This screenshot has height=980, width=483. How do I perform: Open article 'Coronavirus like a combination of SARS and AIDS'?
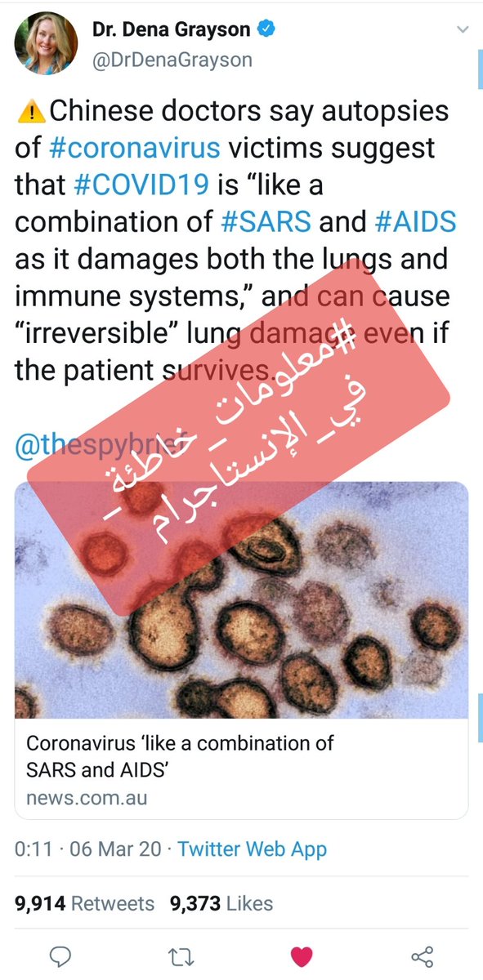tap(181, 756)
